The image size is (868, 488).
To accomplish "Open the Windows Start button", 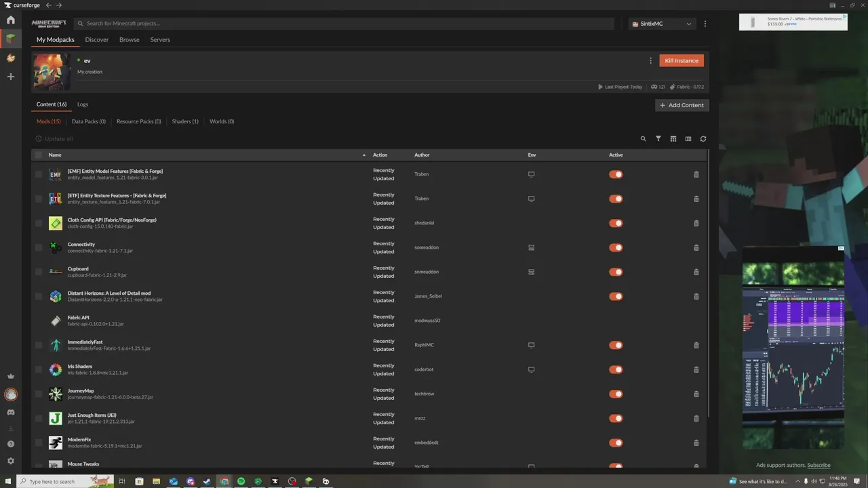I will pyautogui.click(x=7, y=481).
